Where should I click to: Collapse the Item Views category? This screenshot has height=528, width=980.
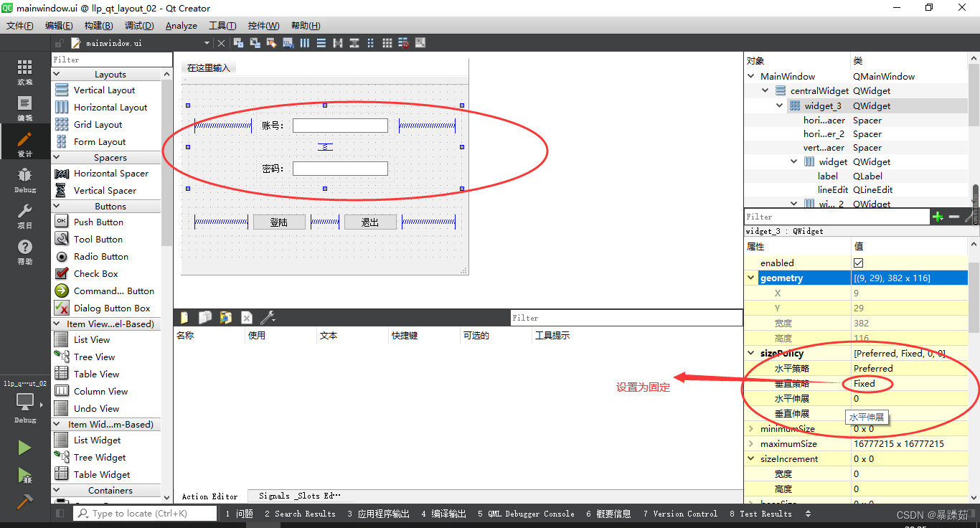coord(58,324)
